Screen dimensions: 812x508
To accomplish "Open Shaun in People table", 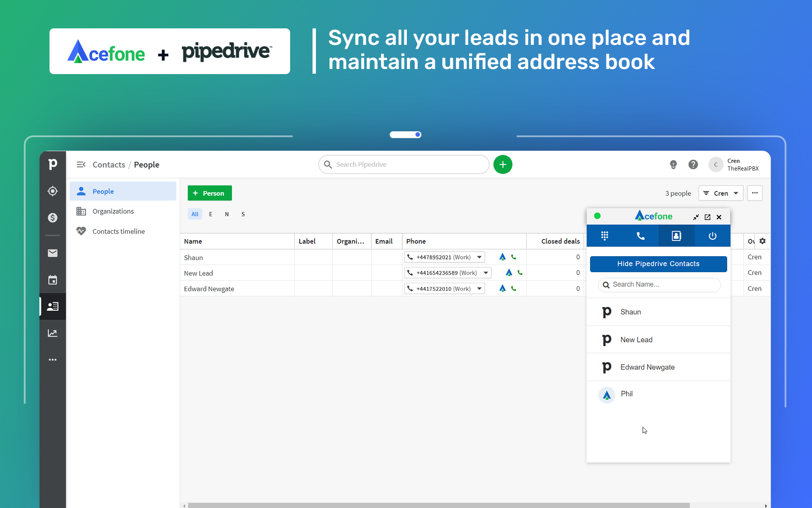I will (x=193, y=257).
